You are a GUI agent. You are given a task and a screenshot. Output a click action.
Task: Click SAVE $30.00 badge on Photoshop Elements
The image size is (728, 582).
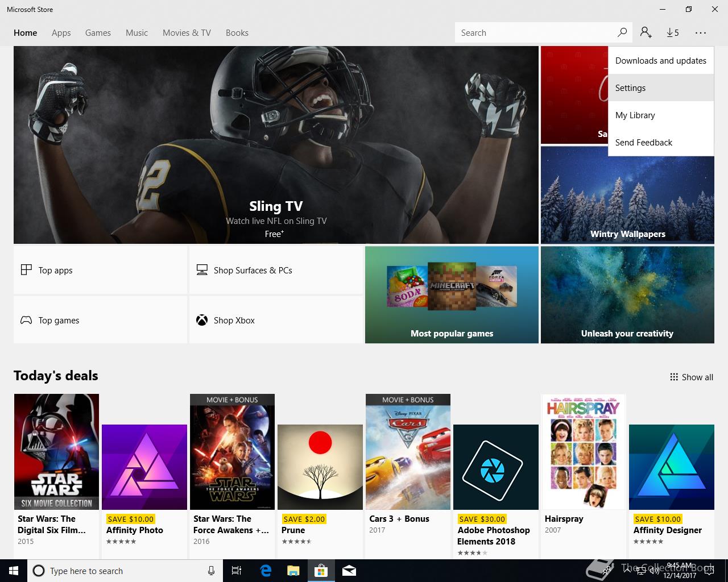[482, 519]
